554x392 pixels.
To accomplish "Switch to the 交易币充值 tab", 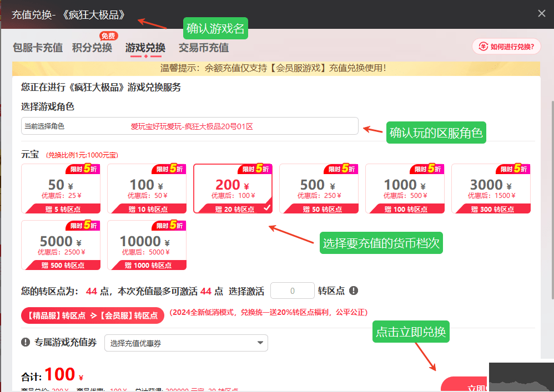I will point(203,48).
